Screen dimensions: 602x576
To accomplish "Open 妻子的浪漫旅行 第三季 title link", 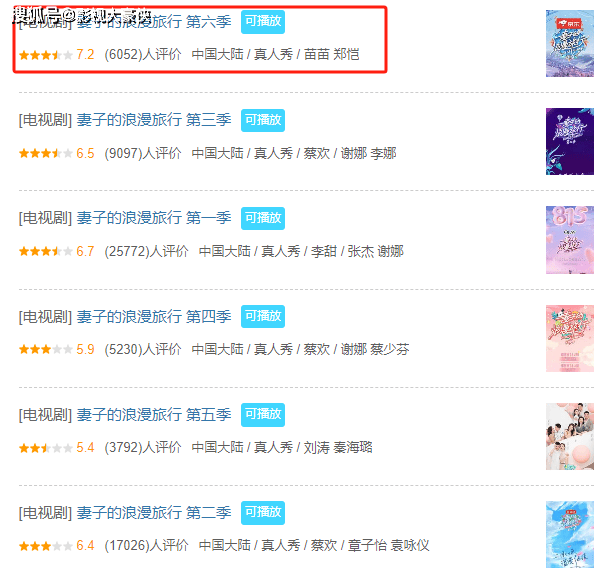I will [154, 120].
